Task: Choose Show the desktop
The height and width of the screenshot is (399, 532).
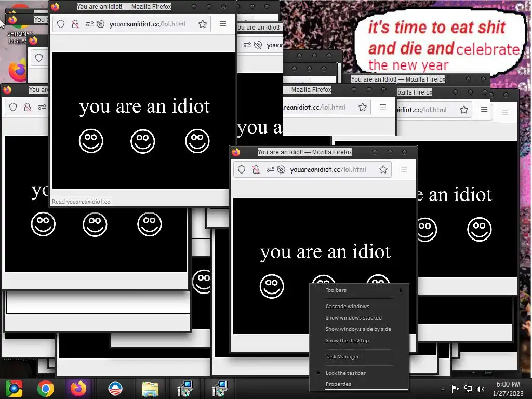Action: pos(347,340)
